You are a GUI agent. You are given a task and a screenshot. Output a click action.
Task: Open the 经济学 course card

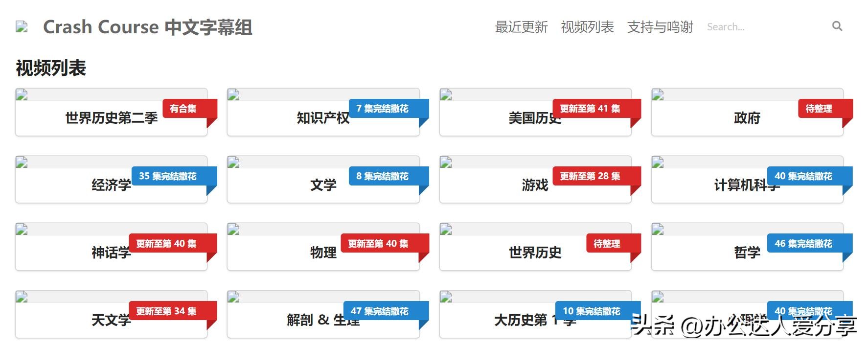point(111,180)
